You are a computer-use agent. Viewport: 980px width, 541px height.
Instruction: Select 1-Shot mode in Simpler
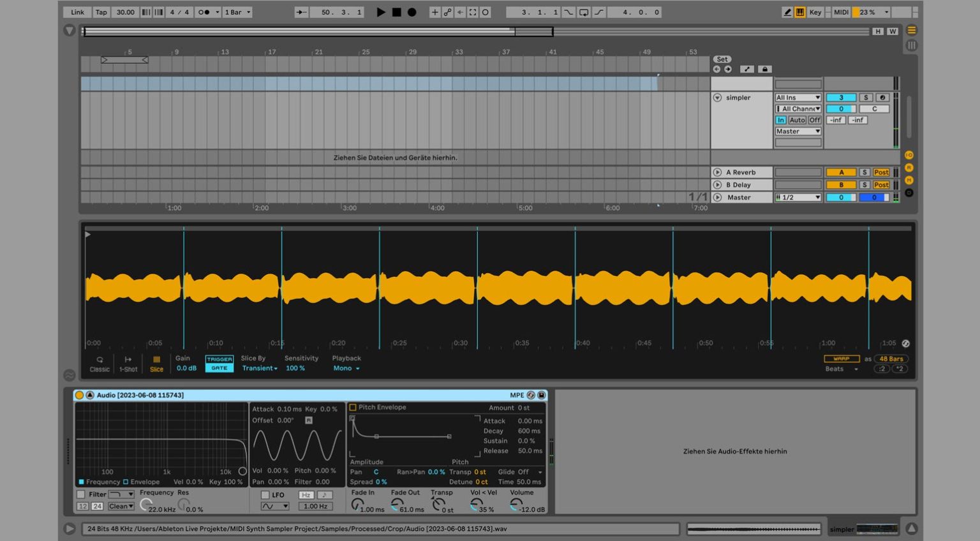[x=128, y=364]
